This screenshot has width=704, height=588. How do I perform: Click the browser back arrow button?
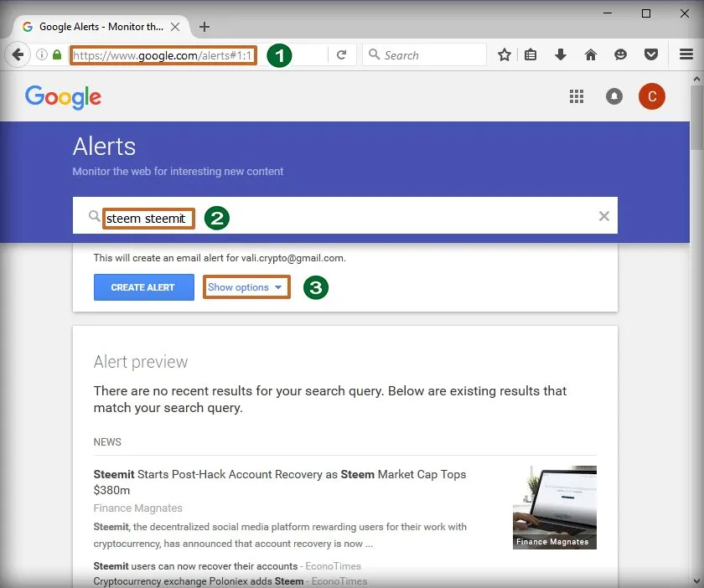coord(18,54)
